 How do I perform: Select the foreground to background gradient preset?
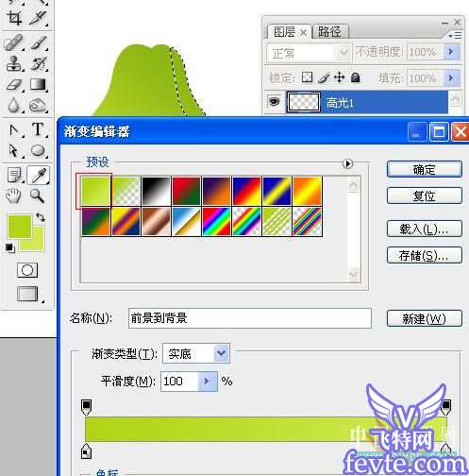(95, 191)
